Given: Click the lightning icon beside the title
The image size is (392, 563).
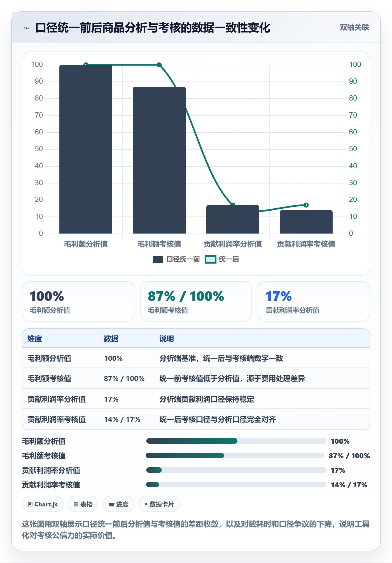Looking at the screenshot, I should [27, 28].
